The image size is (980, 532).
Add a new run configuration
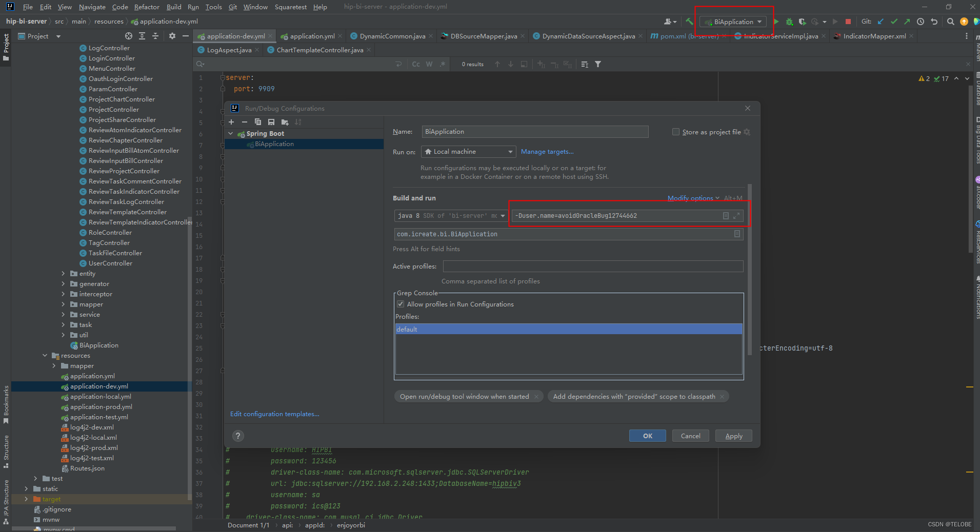(231, 122)
